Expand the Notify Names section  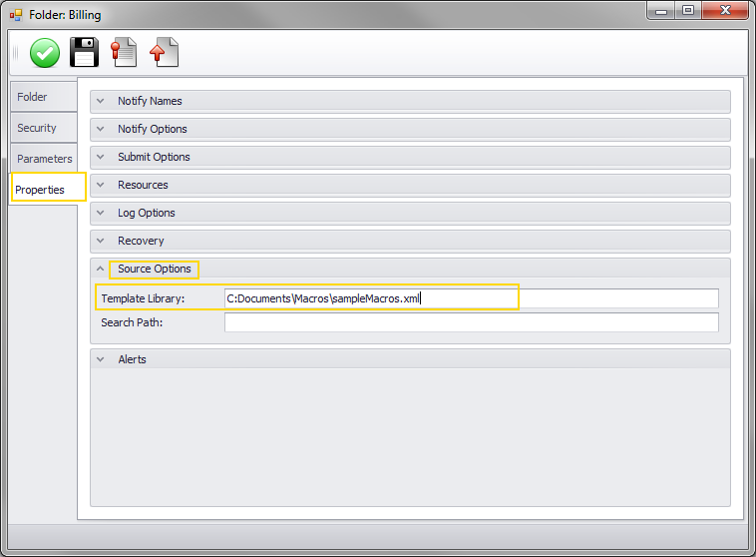click(410, 102)
